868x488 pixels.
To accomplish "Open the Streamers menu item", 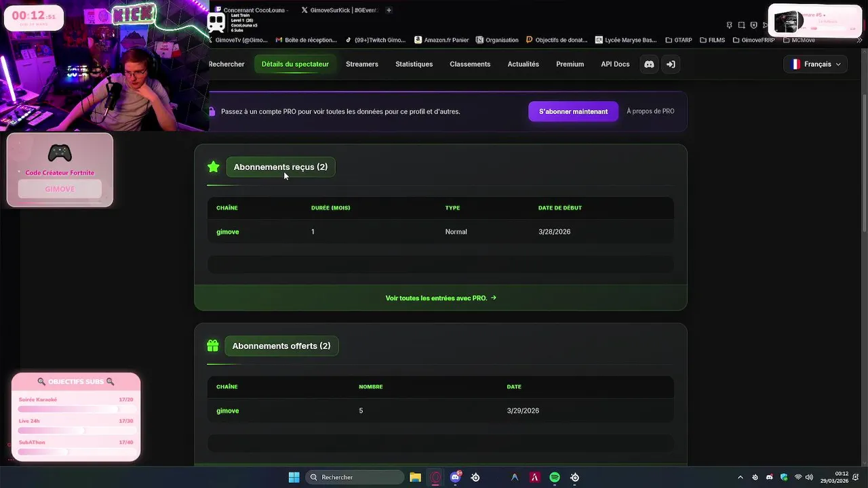I will pyautogui.click(x=362, y=64).
